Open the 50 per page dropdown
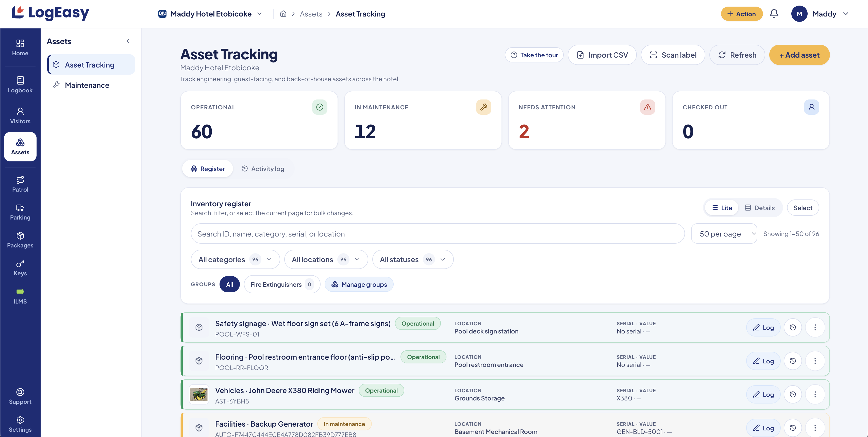868x437 pixels. (x=724, y=233)
